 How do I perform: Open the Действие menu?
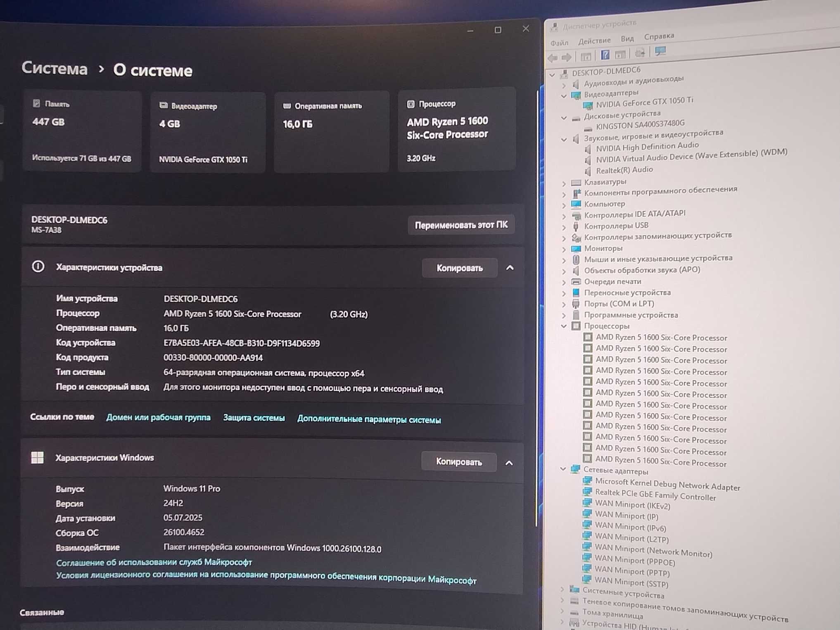tap(594, 41)
